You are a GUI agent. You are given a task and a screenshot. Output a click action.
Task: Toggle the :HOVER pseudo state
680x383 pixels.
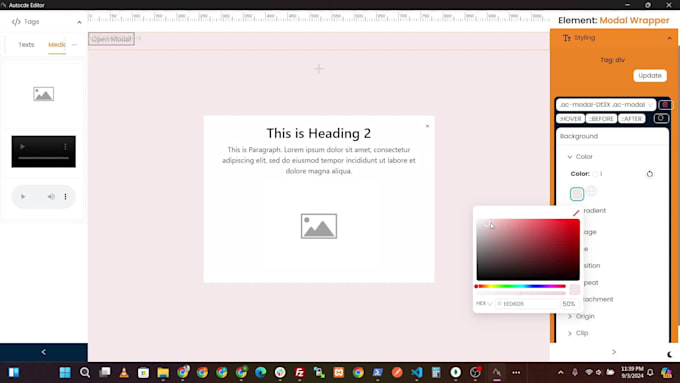pos(570,118)
